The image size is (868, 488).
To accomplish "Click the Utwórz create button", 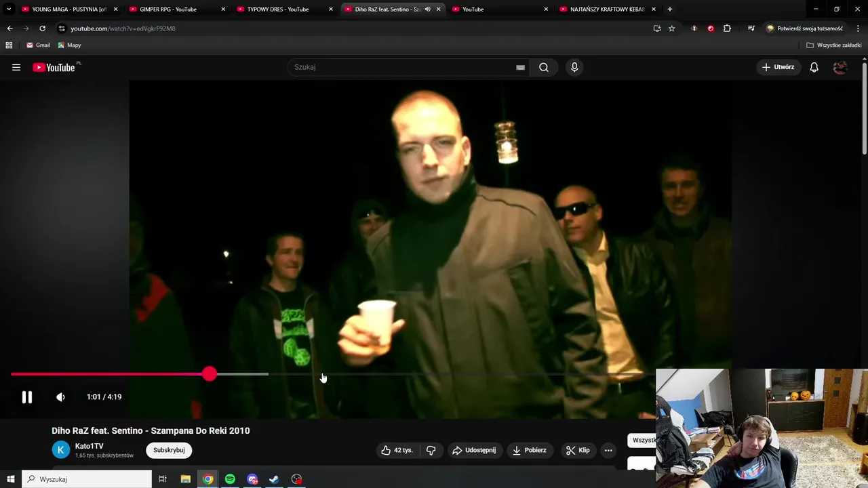I will tap(778, 67).
